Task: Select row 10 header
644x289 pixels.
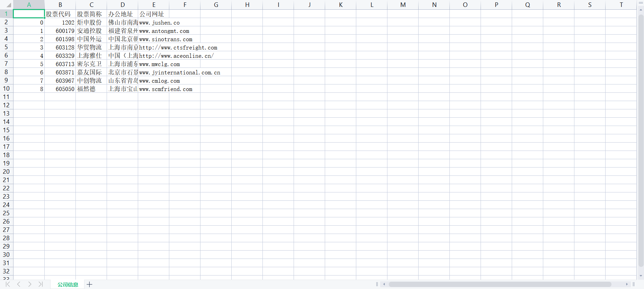Action: point(6,89)
